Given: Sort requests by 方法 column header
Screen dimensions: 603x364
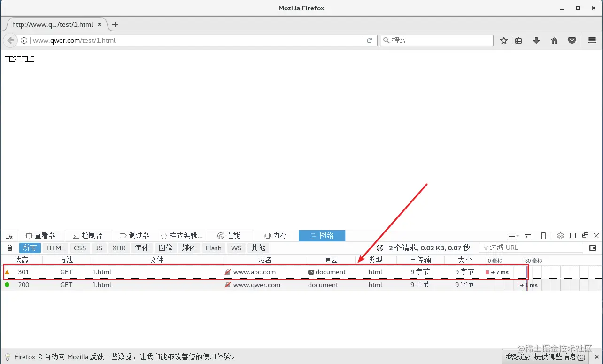Looking at the screenshot, I should point(66,260).
